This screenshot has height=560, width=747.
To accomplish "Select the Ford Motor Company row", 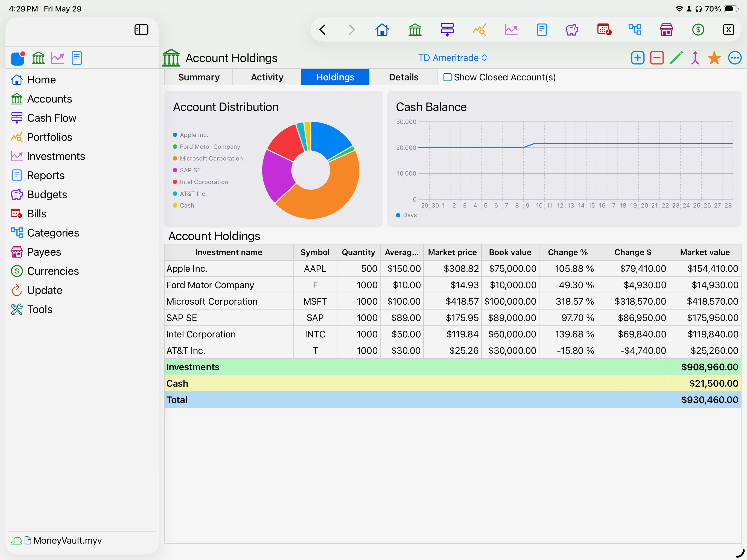I will pos(453,285).
